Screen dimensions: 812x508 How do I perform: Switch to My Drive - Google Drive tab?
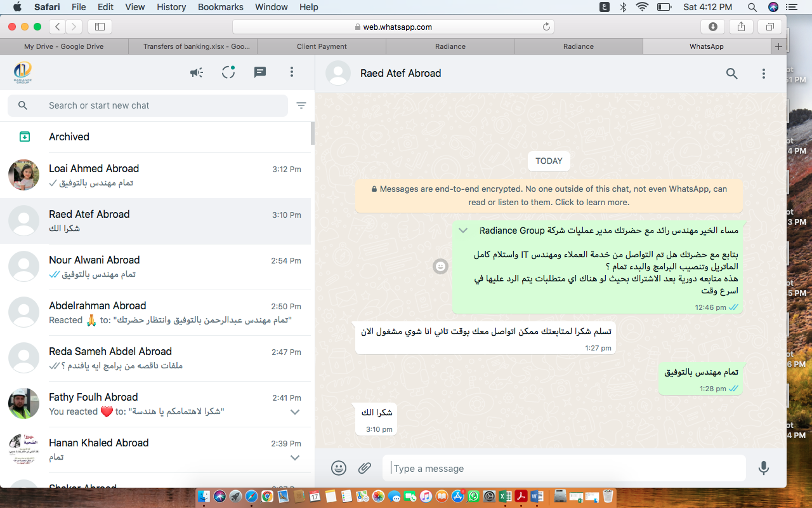(x=64, y=46)
